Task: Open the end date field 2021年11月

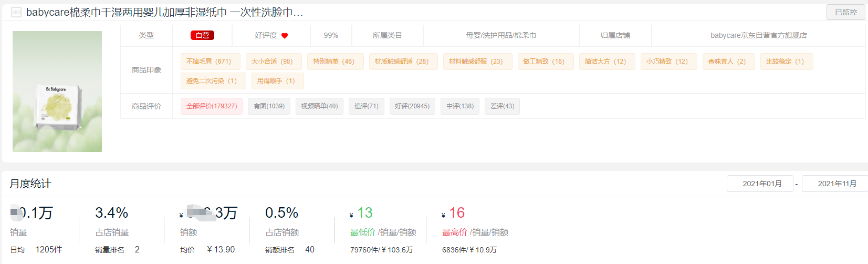Action: [835, 184]
